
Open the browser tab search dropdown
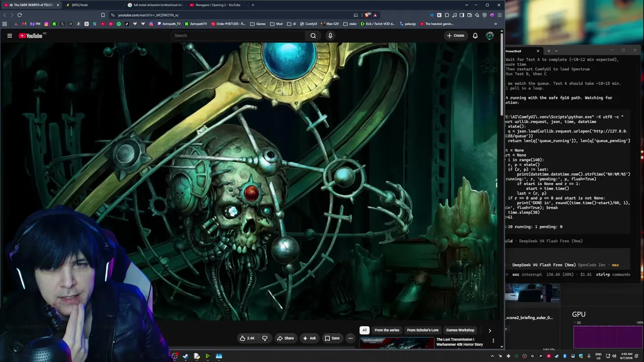[466, 5]
